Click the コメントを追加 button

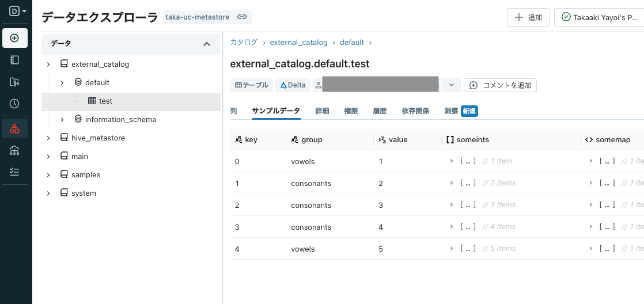click(x=500, y=85)
